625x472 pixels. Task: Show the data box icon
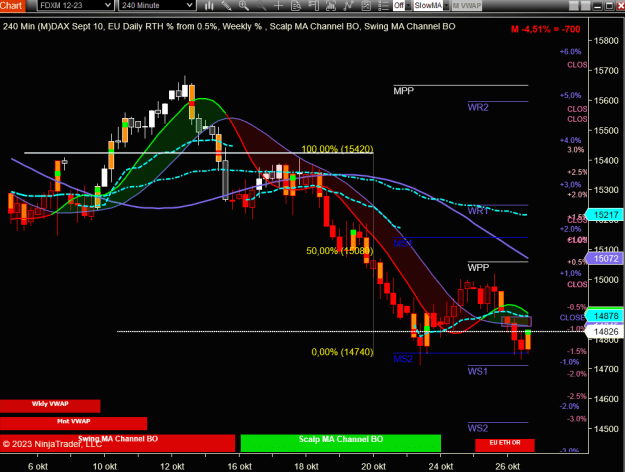point(296,6)
